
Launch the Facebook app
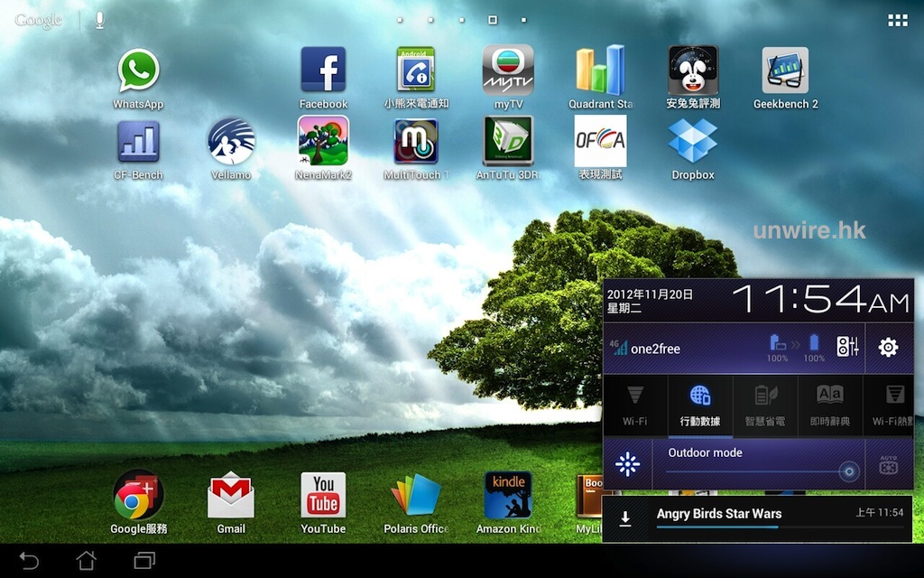[323, 70]
